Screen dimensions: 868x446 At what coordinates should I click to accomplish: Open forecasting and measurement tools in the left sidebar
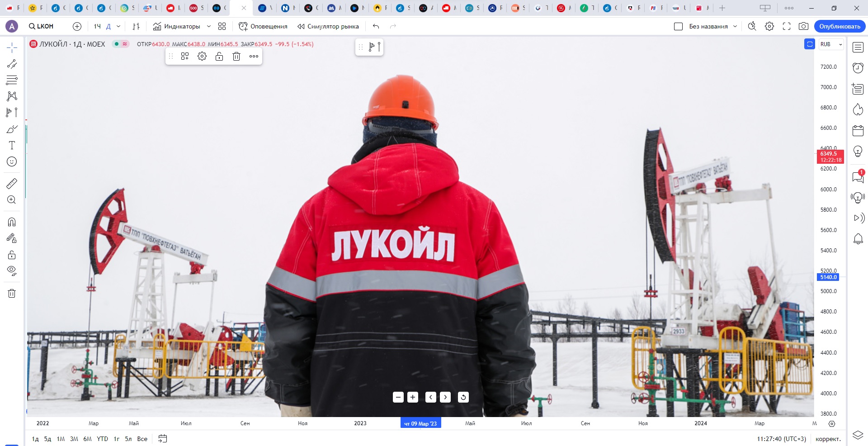(x=12, y=112)
